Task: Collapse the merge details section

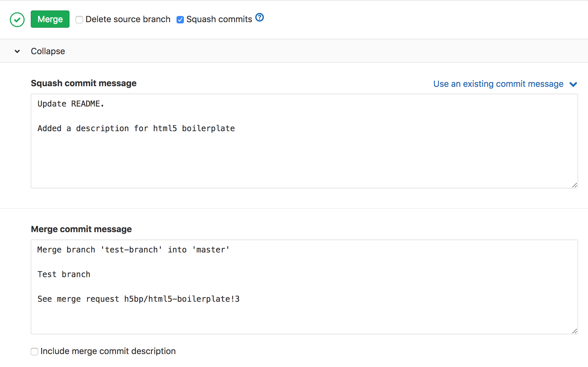Action: click(x=48, y=51)
